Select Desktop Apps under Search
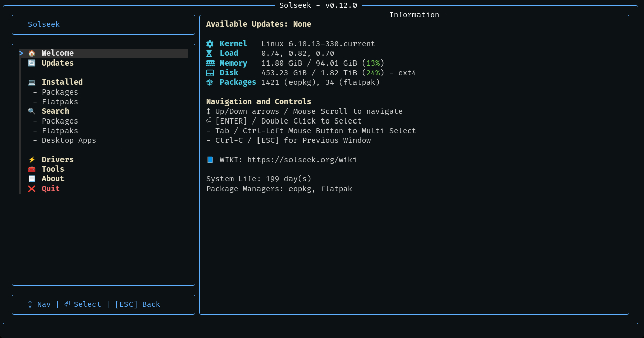The width and height of the screenshot is (644, 338). click(69, 140)
